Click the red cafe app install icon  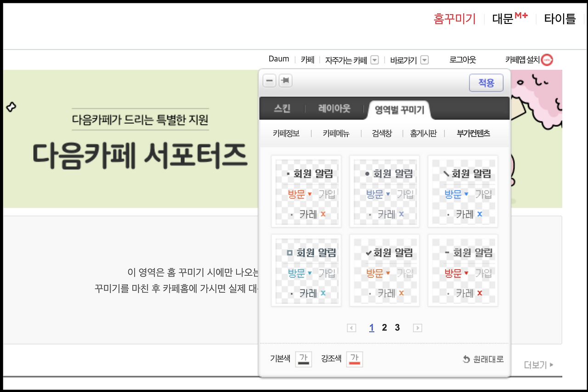pos(547,60)
